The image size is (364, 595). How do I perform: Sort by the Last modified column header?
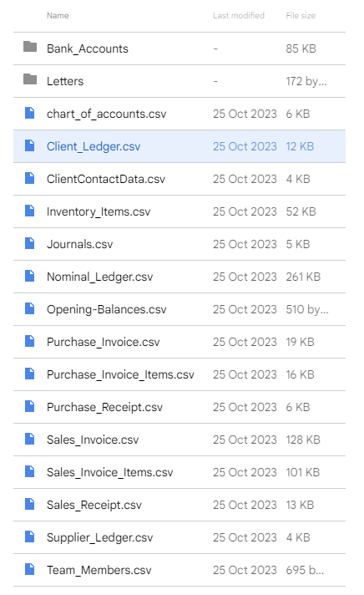(x=239, y=16)
